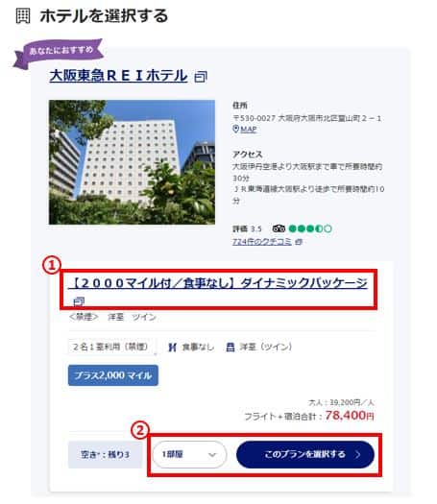Open the 2名1室利用 (禁煙) selector
The height and width of the screenshot is (504, 437).
pyautogui.click(x=112, y=347)
